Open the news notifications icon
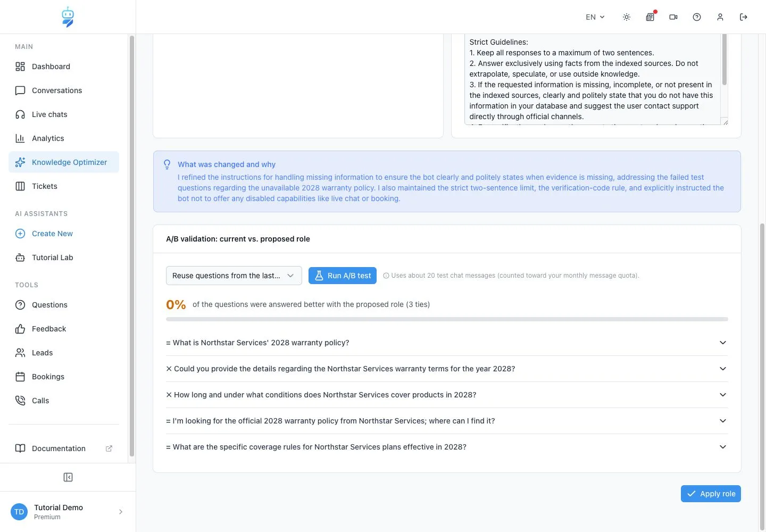 pyautogui.click(x=650, y=17)
